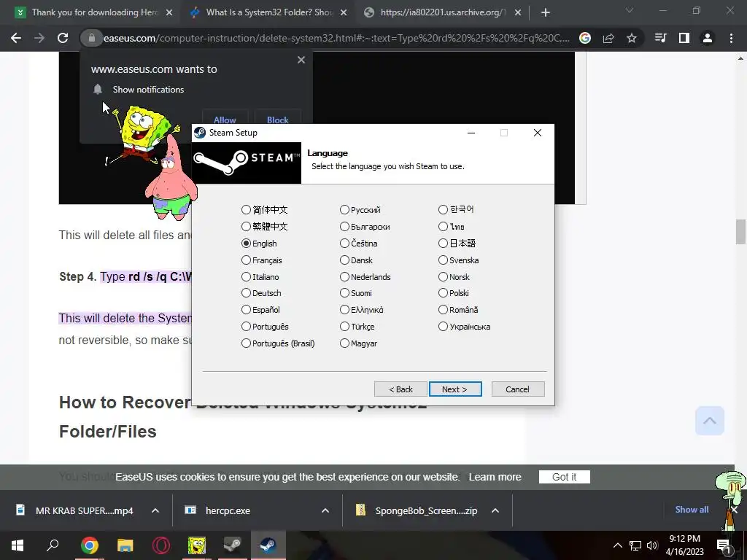Switch to Thank you for downloading tab
747x560 pixels.
[94, 12]
